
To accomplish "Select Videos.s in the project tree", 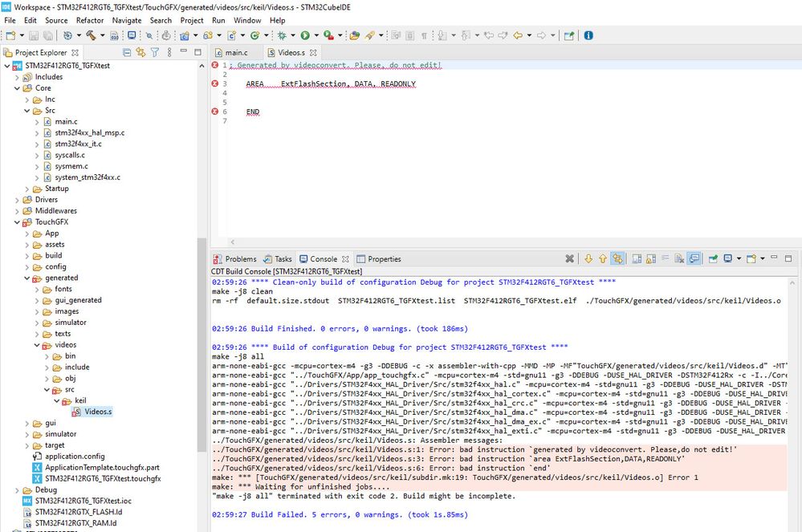I will [98, 412].
